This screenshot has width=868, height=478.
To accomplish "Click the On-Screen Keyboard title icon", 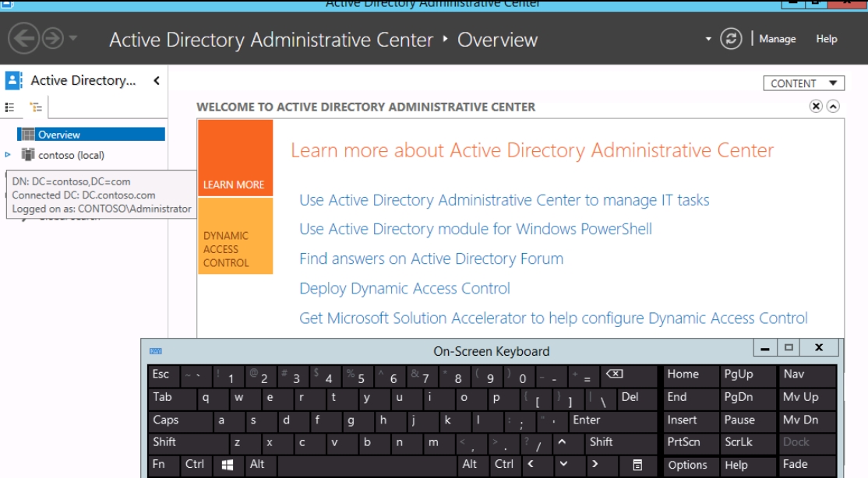I will click(156, 351).
